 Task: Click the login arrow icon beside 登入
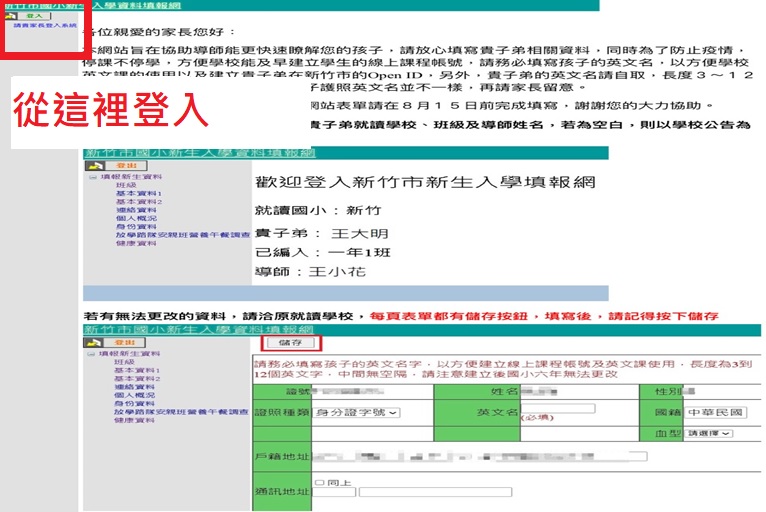click(x=11, y=16)
